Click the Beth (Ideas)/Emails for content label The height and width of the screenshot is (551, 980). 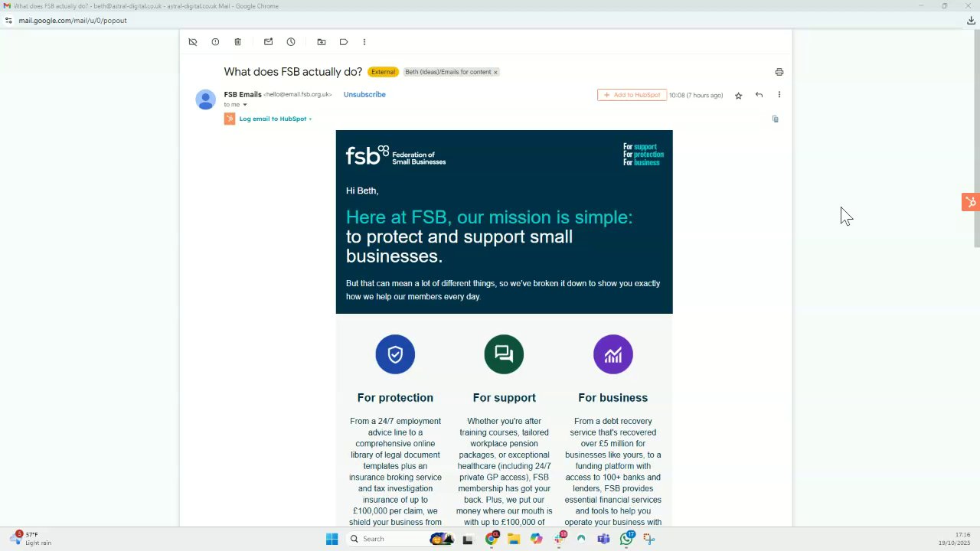tap(448, 72)
